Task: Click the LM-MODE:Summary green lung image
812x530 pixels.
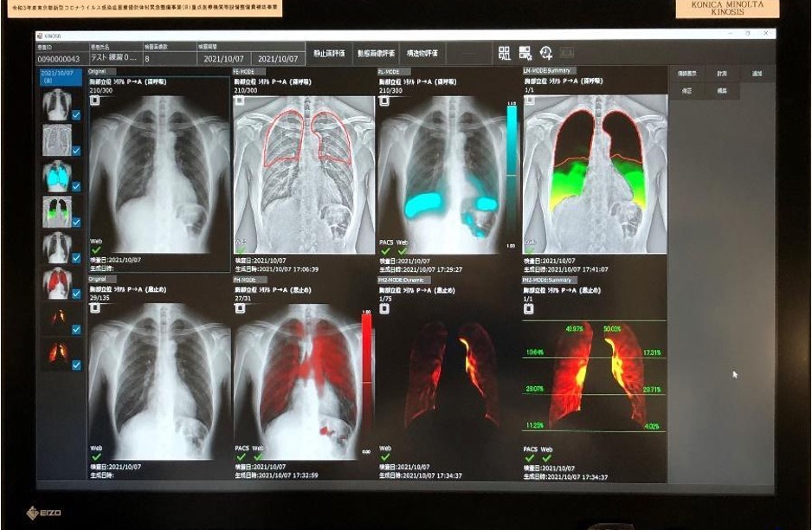Action: click(595, 173)
